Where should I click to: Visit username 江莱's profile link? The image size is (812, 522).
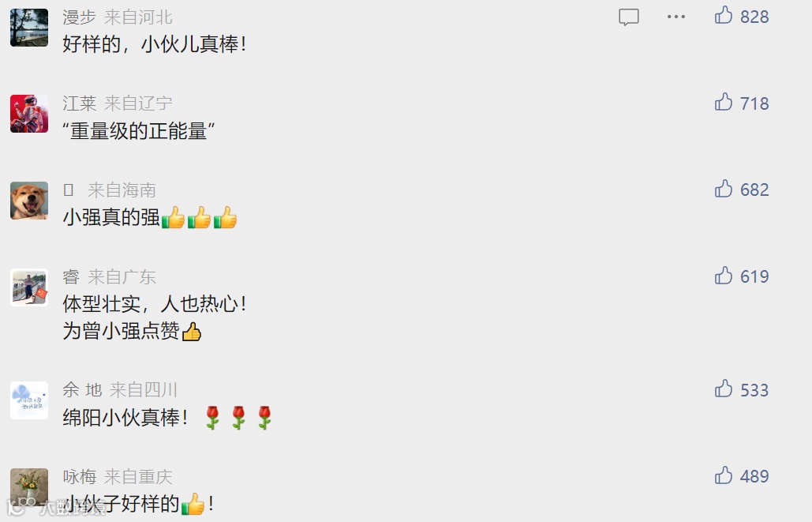point(79,103)
